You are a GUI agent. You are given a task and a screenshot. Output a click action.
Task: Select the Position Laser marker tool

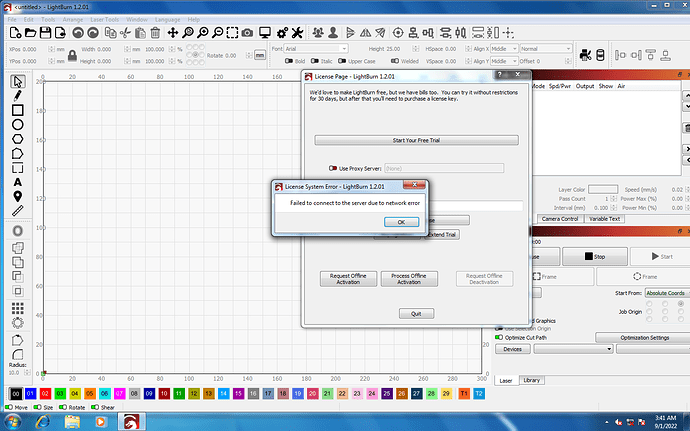click(18, 196)
